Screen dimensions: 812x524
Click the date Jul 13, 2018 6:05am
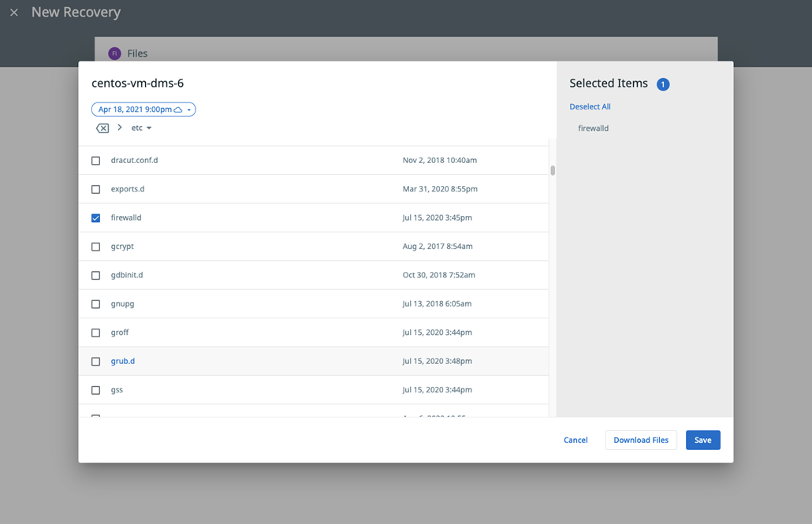pos(437,304)
